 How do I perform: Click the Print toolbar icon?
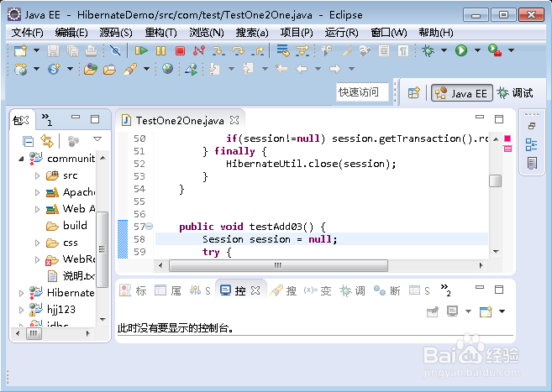coord(92,51)
